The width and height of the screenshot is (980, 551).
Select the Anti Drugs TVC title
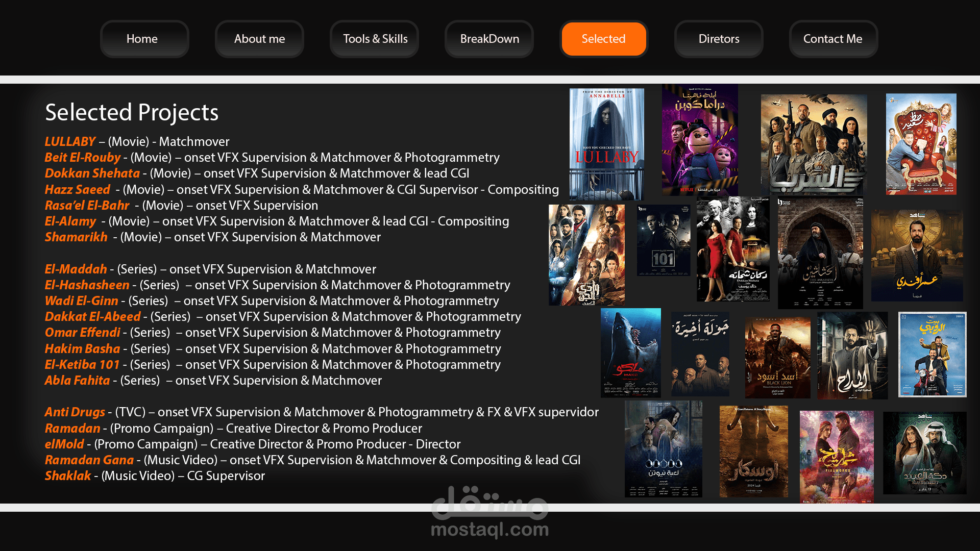(75, 412)
